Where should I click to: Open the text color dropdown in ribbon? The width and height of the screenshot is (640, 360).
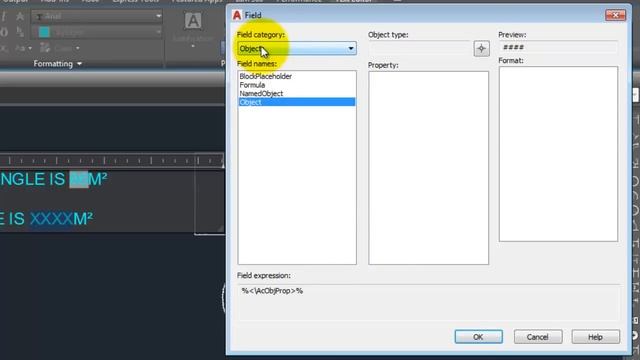tap(158, 32)
